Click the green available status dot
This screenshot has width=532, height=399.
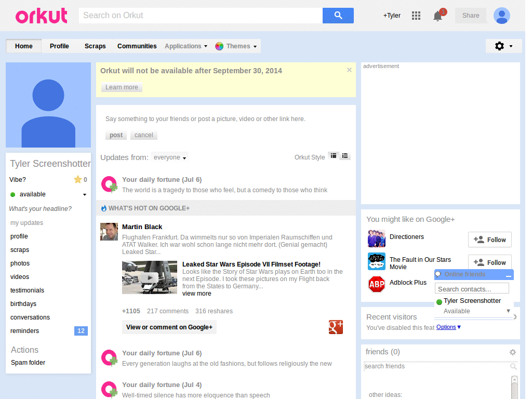click(x=13, y=194)
